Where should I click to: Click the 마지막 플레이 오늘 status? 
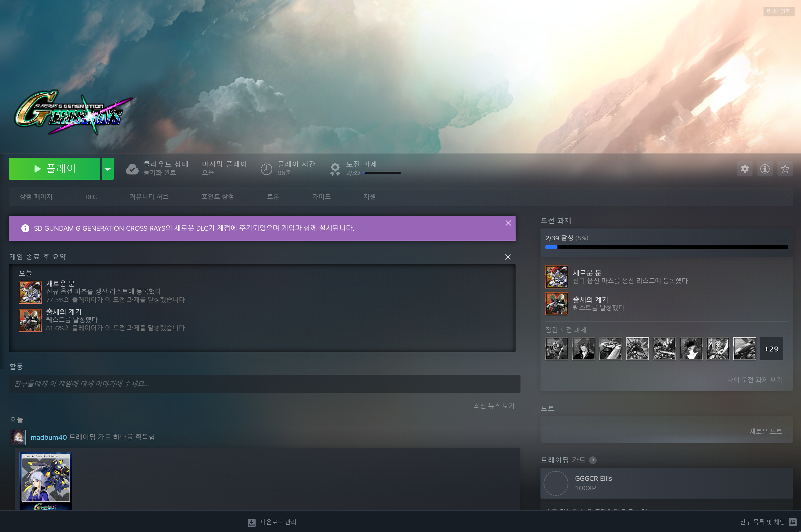(224, 168)
